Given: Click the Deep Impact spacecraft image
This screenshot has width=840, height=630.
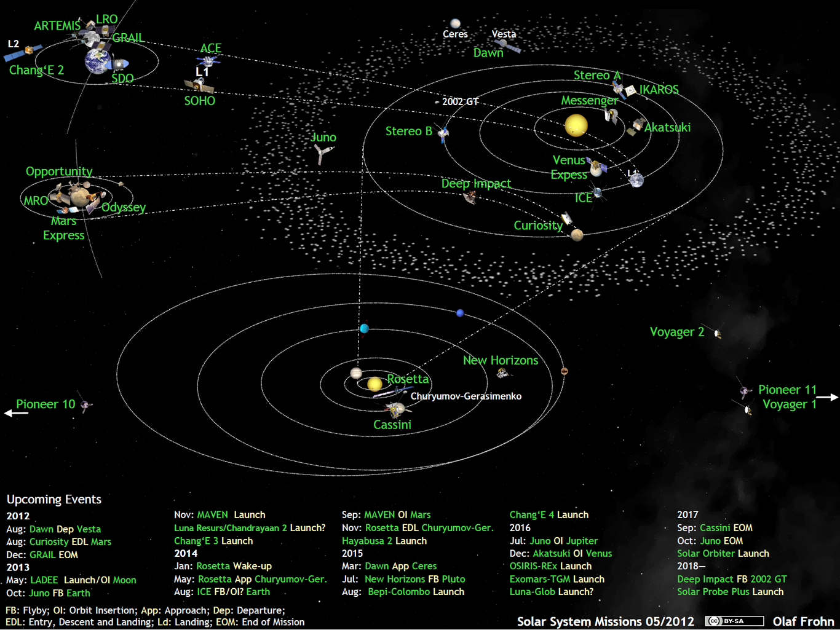Looking at the screenshot, I should pos(470,197).
